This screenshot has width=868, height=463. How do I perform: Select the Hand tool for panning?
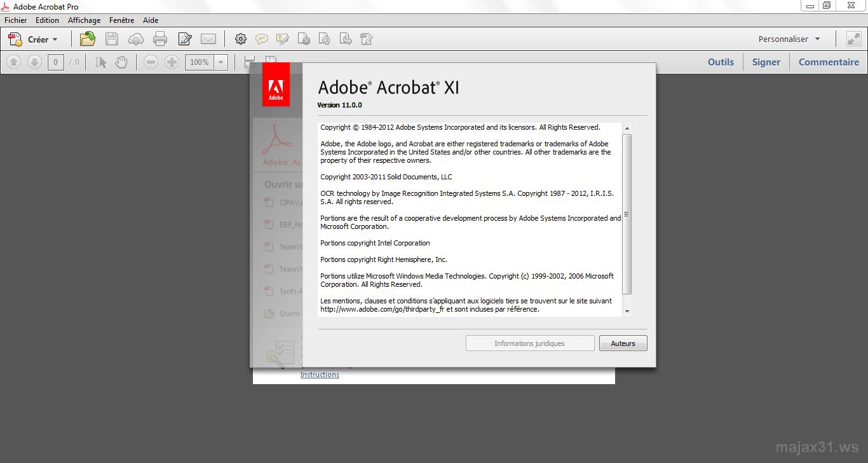pos(120,62)
